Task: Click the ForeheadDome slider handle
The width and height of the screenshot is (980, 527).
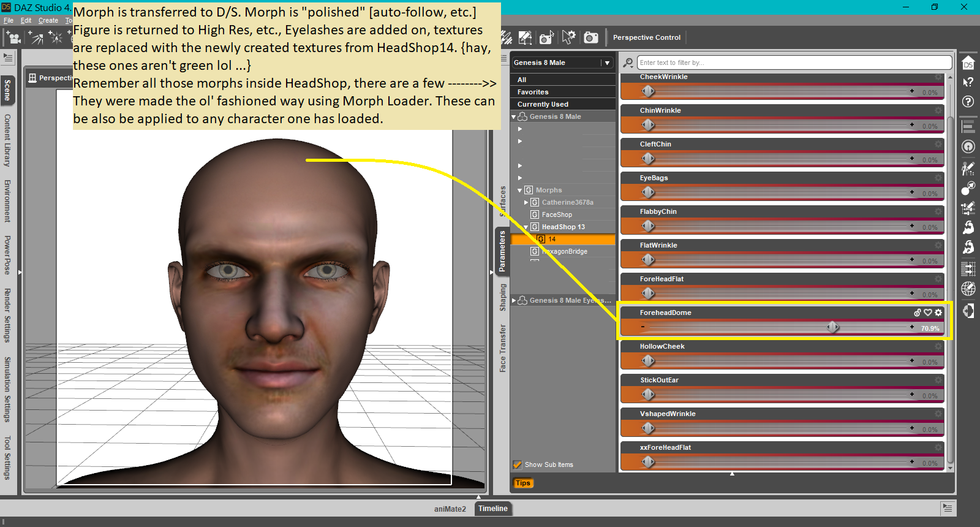Action: [833, 327]
